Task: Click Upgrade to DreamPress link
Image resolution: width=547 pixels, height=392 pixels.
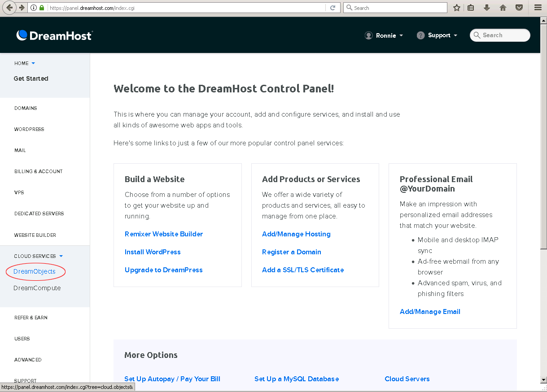Action: coord(164,270)
